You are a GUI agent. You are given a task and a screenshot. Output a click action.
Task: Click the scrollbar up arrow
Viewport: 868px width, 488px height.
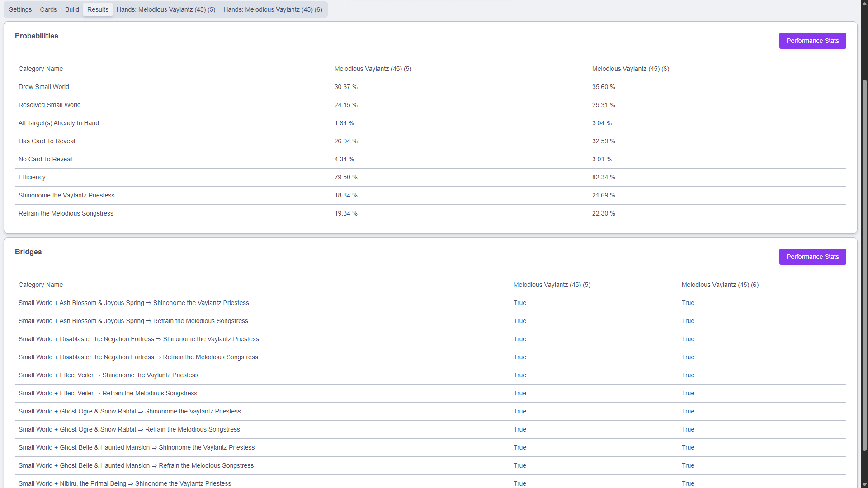(864, 4)
